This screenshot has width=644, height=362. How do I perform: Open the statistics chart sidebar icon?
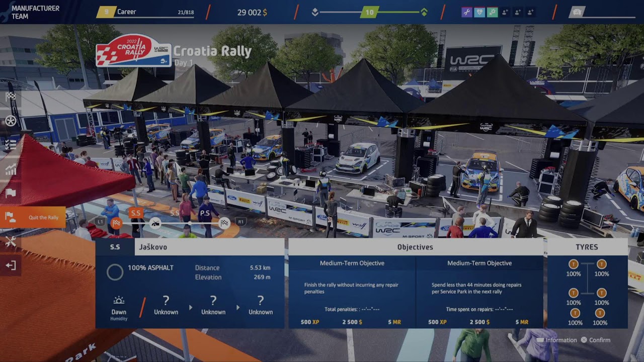[x=11, y=169]
